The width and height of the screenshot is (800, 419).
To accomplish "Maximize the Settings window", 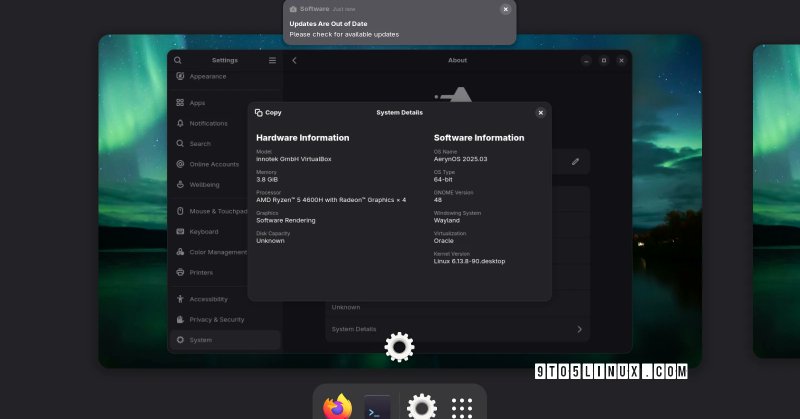I will tap(604, 60).
